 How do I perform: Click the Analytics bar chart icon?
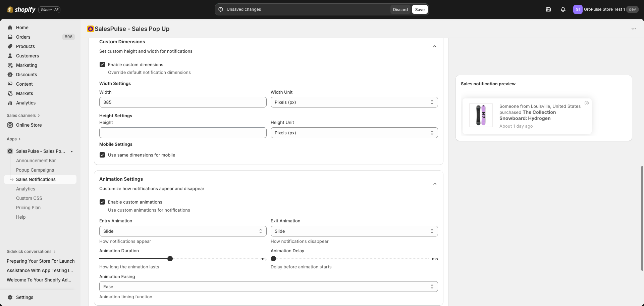pos(10,103)
